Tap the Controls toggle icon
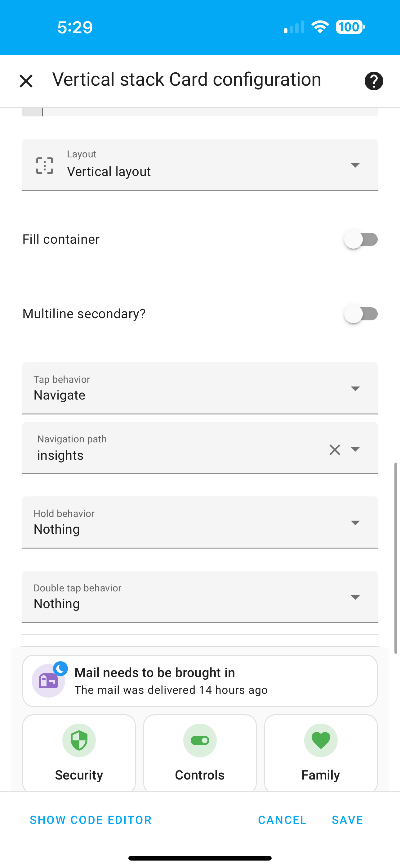The width and height of the screenshot is (400, 868). 200,740
